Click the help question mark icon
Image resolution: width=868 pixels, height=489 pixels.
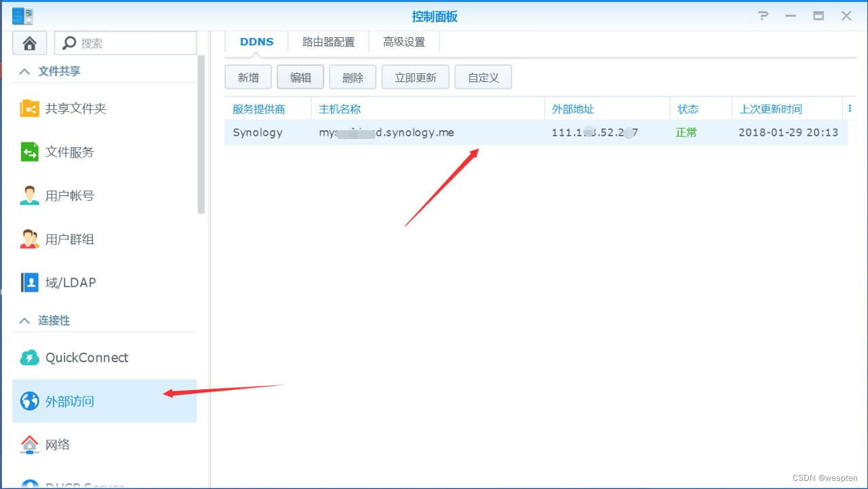coord(764,16)
